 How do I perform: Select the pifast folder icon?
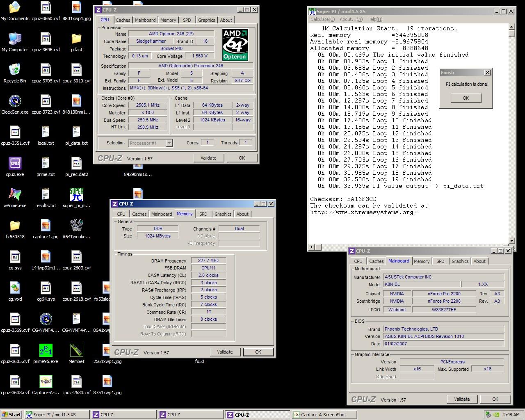point(76,39)
